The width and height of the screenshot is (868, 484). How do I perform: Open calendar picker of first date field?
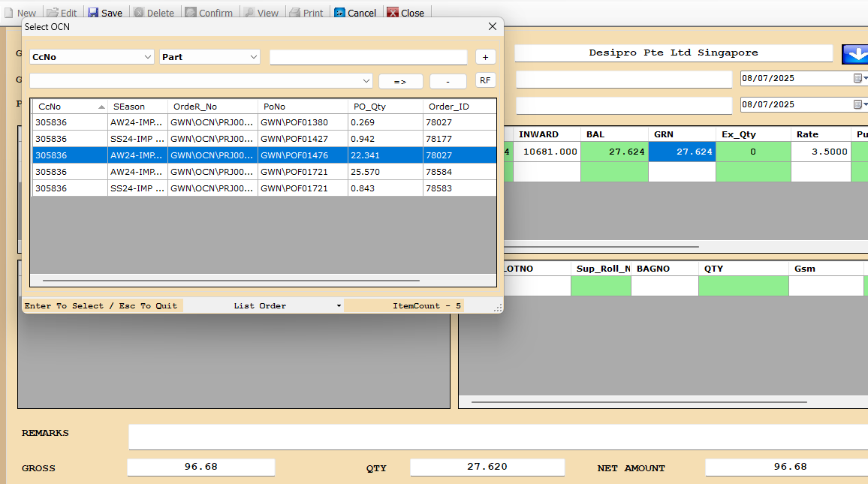[857, 78]
